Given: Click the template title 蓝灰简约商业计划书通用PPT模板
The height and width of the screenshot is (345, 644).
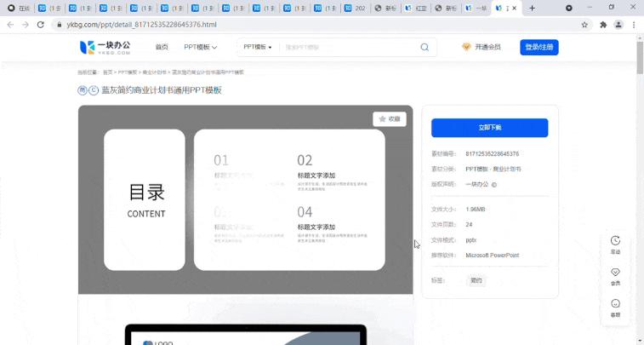Looking at the screenshot, I should click(162, 90).
